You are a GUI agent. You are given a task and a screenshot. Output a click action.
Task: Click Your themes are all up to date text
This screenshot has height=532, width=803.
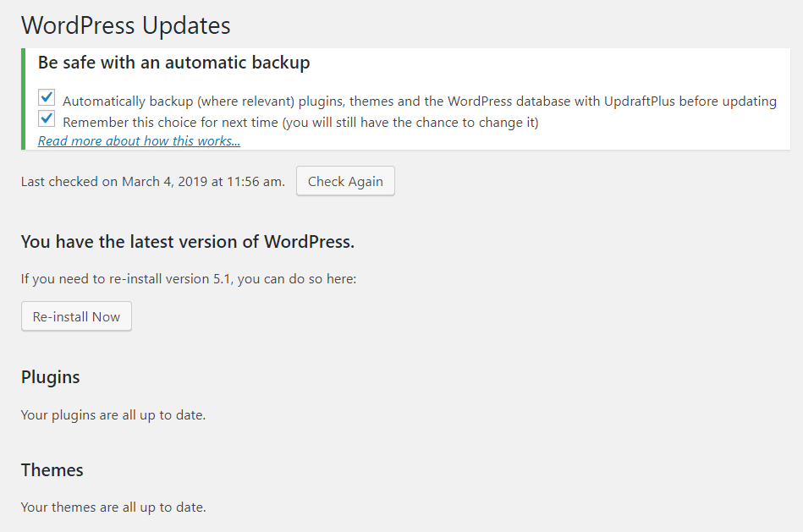(x=113, y=507)
